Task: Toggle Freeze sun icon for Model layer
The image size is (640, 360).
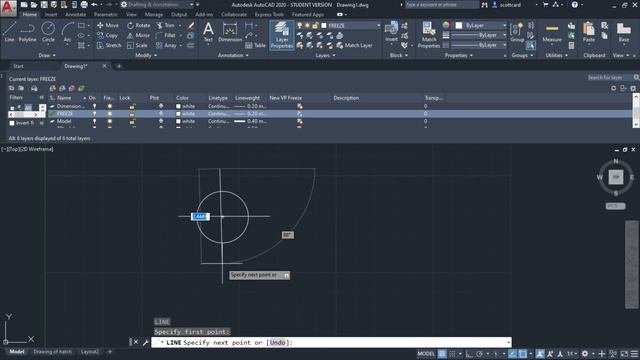Action: pos(109,121)
